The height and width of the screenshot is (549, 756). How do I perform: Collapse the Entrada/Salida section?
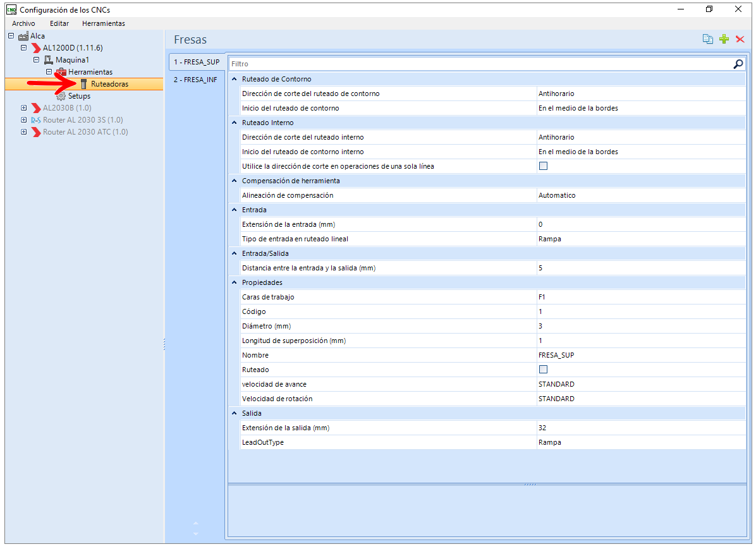(x=235, y=253)
